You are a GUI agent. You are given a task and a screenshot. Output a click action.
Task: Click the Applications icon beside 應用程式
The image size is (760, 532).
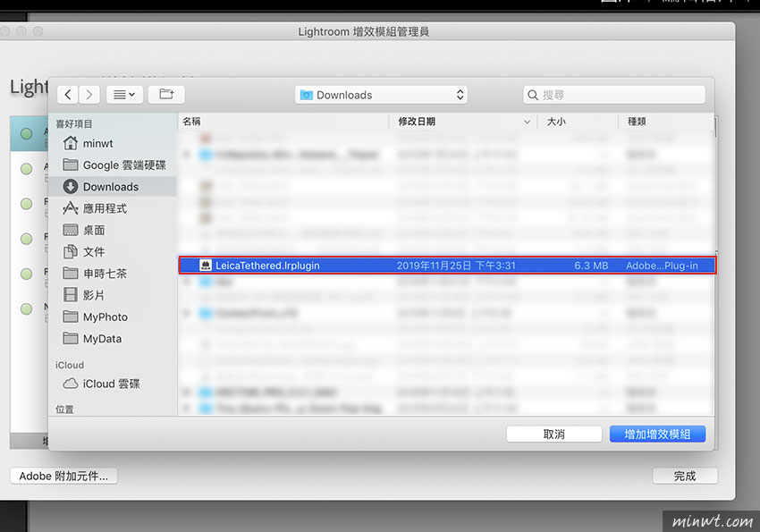[71, 208]
